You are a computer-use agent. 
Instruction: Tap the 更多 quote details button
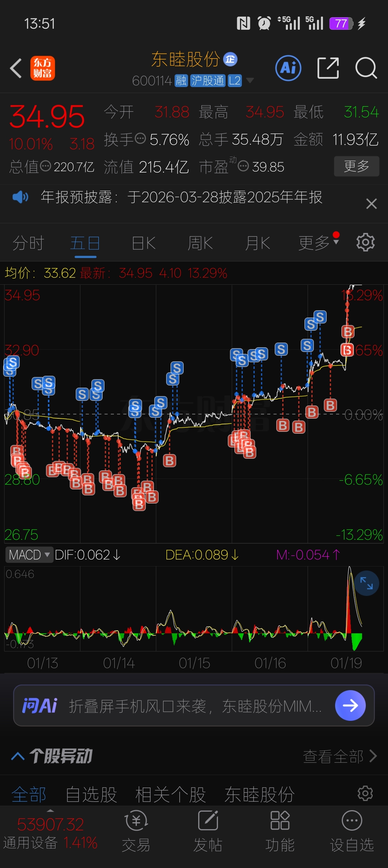(357, 166)
